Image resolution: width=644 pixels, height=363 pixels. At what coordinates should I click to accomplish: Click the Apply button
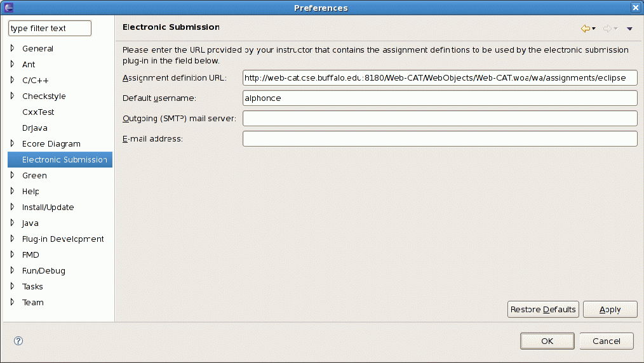point(610,309)
